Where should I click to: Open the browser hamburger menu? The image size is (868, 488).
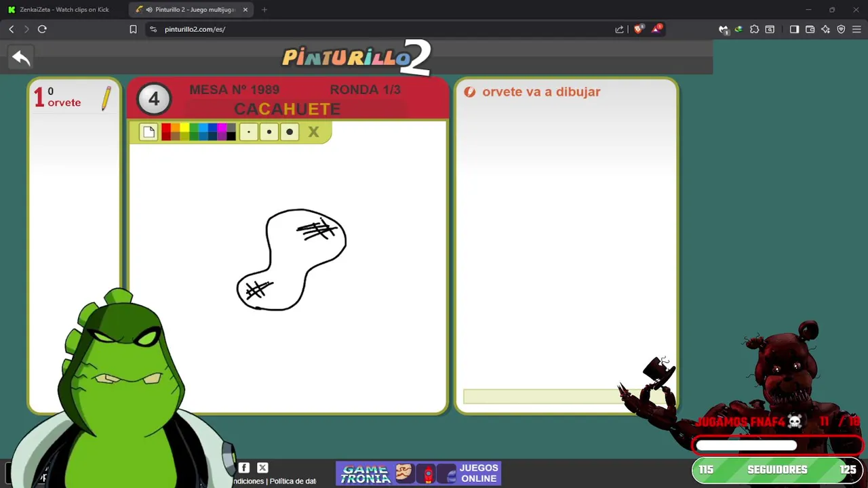point(856,29)
